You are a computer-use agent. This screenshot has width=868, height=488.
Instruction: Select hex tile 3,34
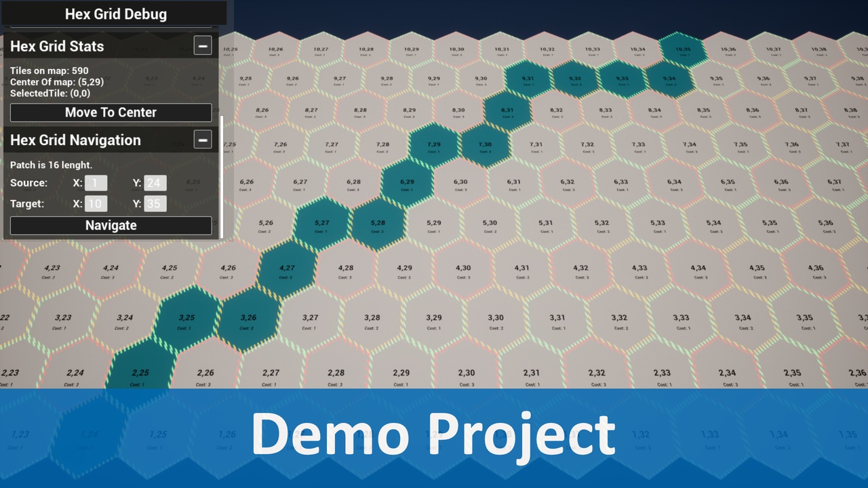[743, 320]
